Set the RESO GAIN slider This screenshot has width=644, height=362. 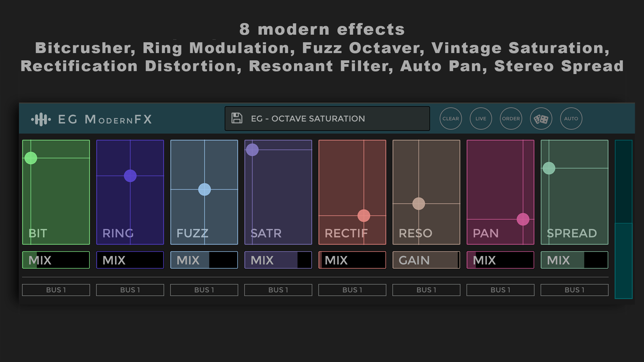(426, 260)
